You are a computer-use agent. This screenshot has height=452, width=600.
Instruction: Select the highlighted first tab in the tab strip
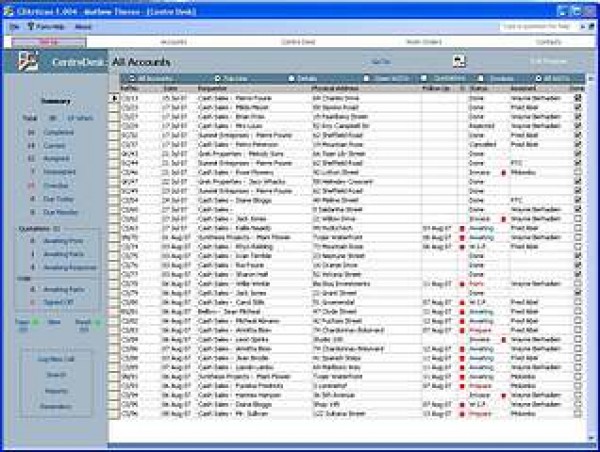point(49,42)
